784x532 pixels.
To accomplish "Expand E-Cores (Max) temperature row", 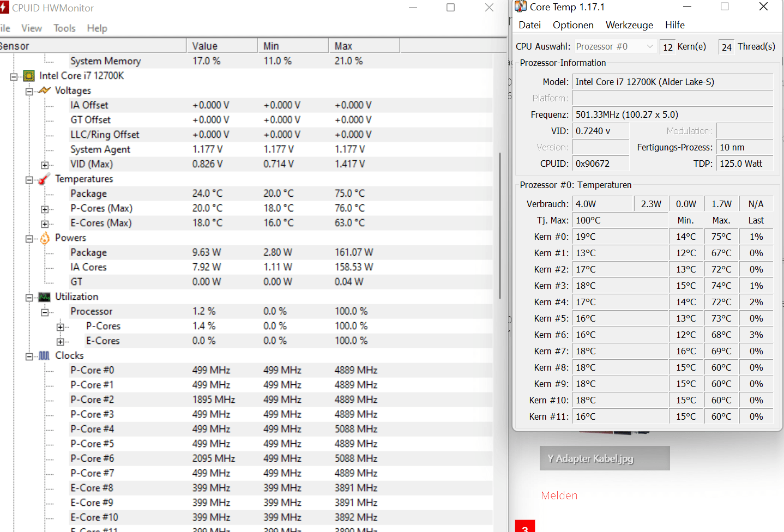I will point(45,223).
